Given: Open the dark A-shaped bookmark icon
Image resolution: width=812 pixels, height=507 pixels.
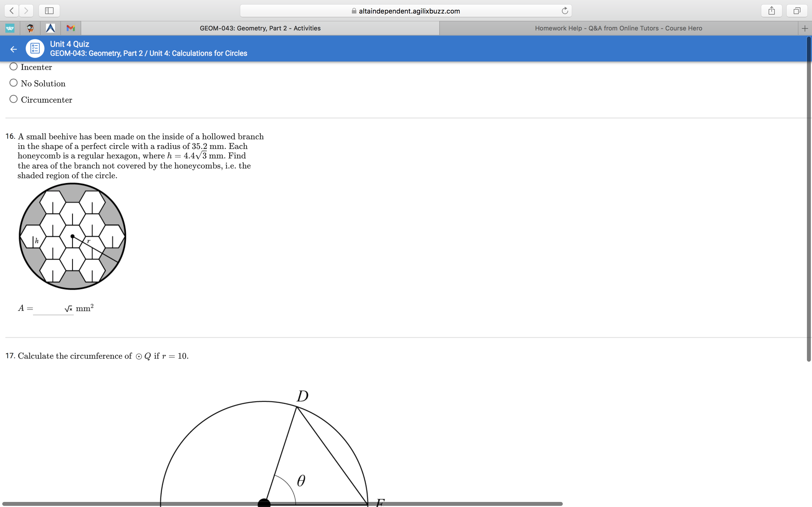Looking at the screenshot, I should (x=50, y=28).
